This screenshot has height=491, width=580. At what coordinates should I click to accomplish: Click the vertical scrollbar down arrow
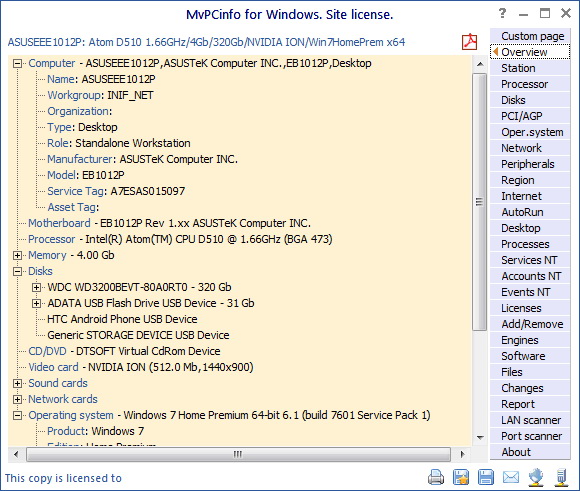click(479, 437)
